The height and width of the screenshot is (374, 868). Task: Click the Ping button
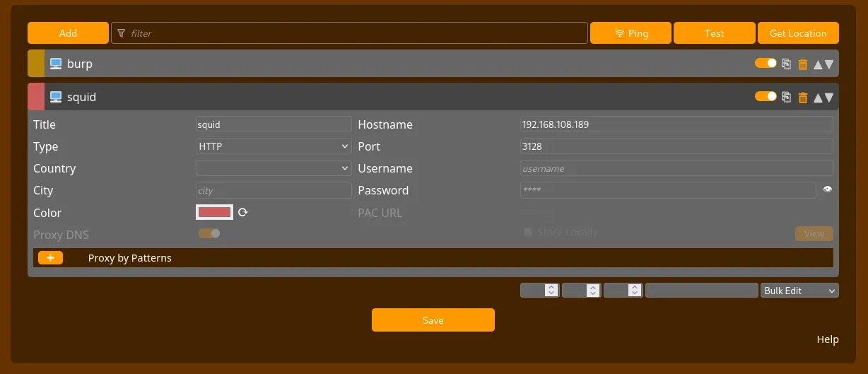(631, 33)
